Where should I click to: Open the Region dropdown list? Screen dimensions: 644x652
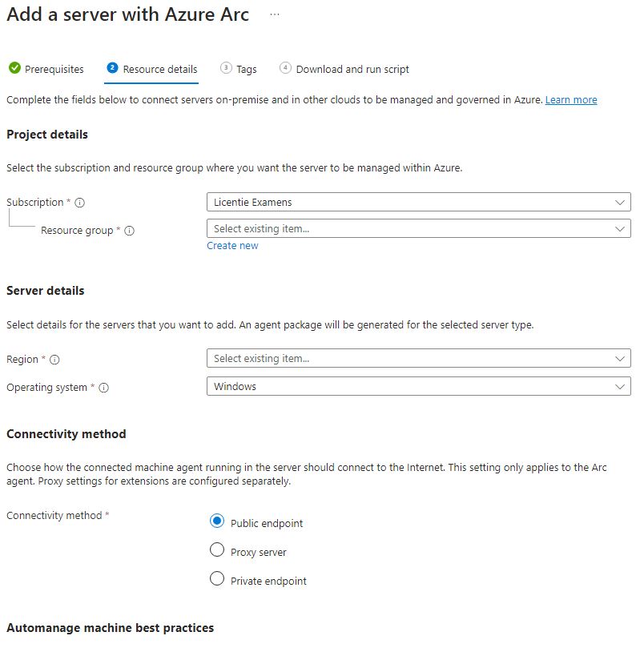pos(418,359)
